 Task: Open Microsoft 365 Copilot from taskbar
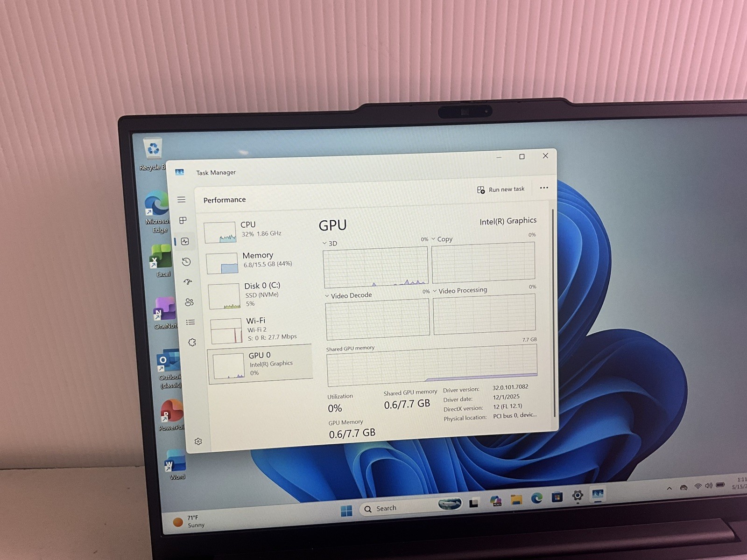pyautogui.click(x=495, y=501)
